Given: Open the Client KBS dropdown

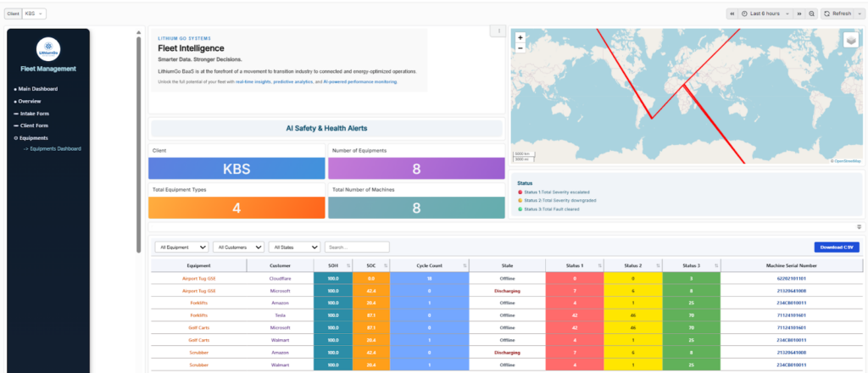Looking at the screenshot, I should [35, 14].
